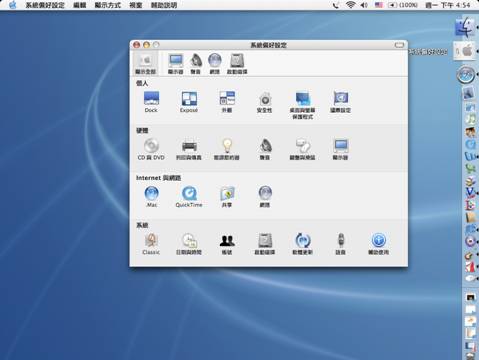The image size is (479, 360).
Task: Open the Classic preference pane
Action: tap(151, 243)
